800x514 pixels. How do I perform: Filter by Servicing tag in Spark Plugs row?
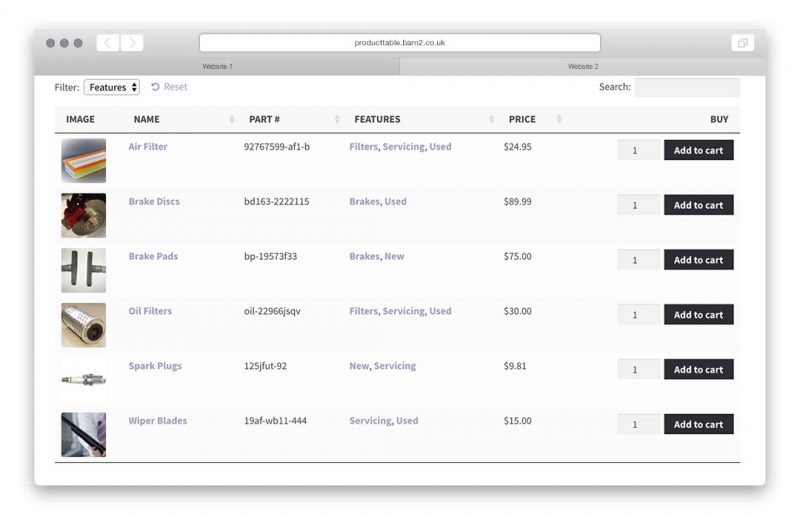[x=395, y=366]
